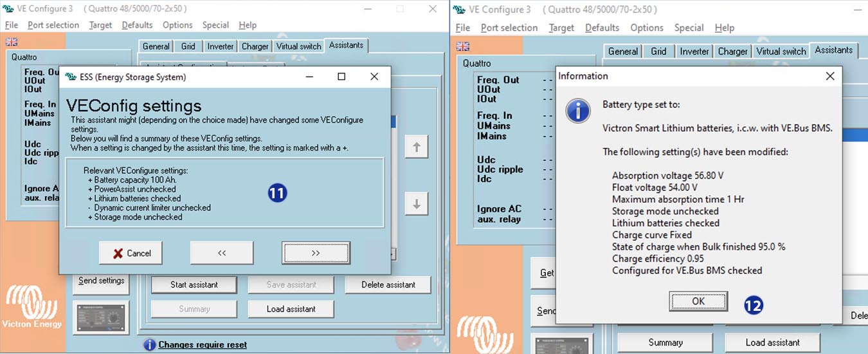Click Start assistant button
This screenshot has height=354, width=868.
[x=194, y=284]
